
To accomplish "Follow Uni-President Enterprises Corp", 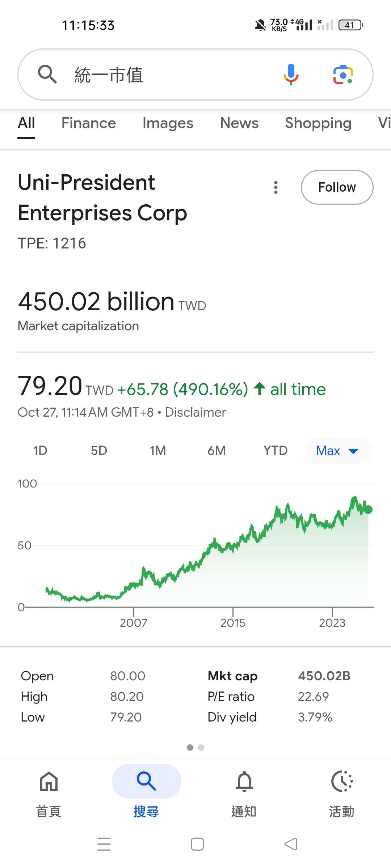I will coord(337,187).
